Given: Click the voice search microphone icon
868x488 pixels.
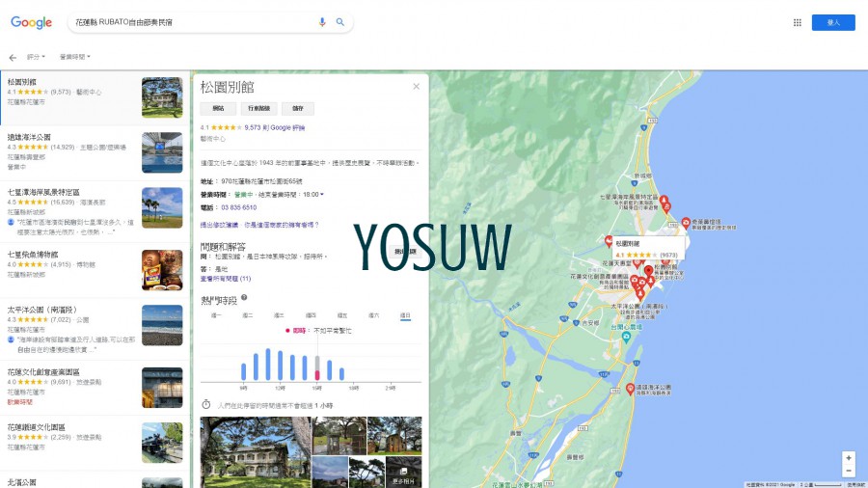Looking at the screenshot, I should (x=322, y=22).
